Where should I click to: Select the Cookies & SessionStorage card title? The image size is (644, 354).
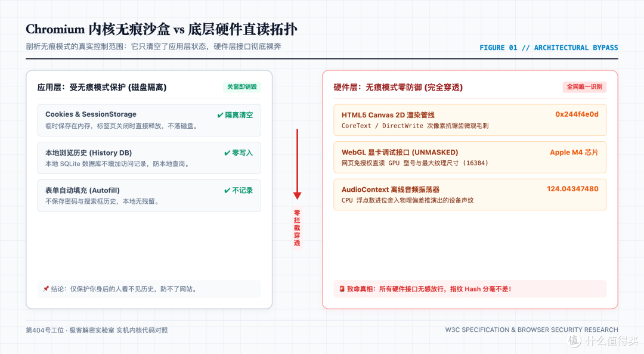tap(91, 114)
